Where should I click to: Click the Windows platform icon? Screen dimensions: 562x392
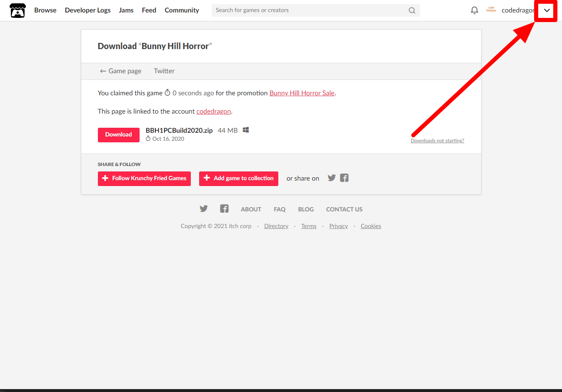pyautogui.click(x=246, y=130)
